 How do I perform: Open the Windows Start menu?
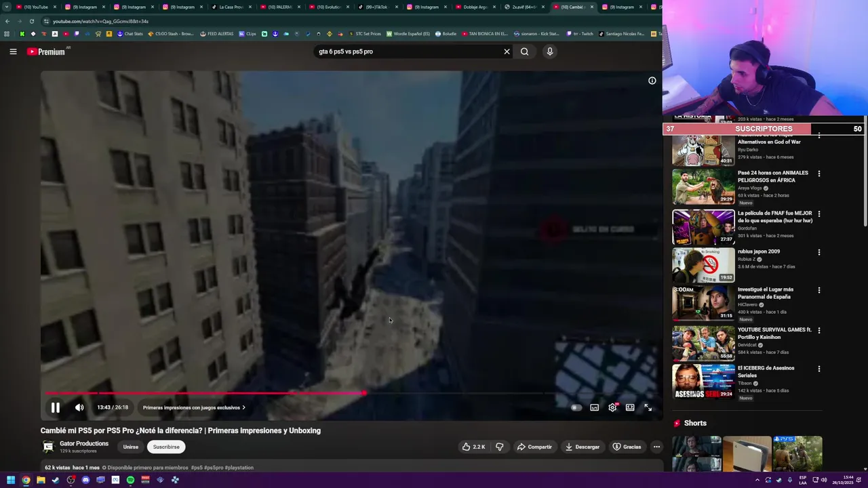(x=11, y=480)
